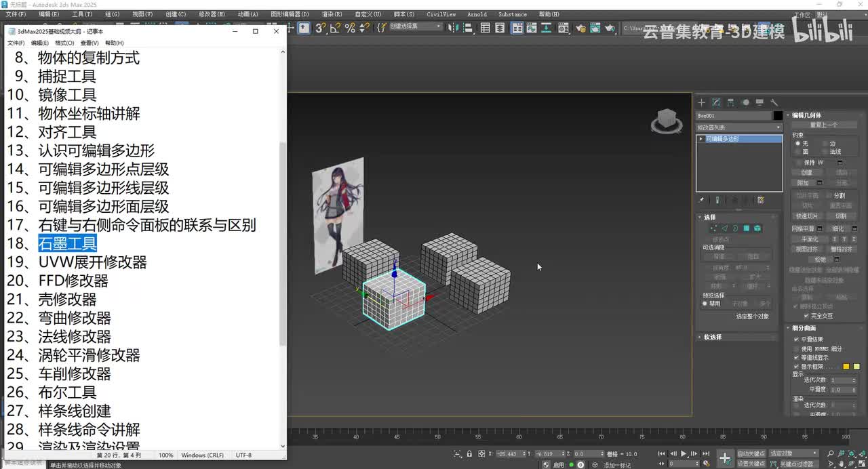Select the Polygon sub-object level icon
The image size is (868, 469).
(x=746, y=228)
